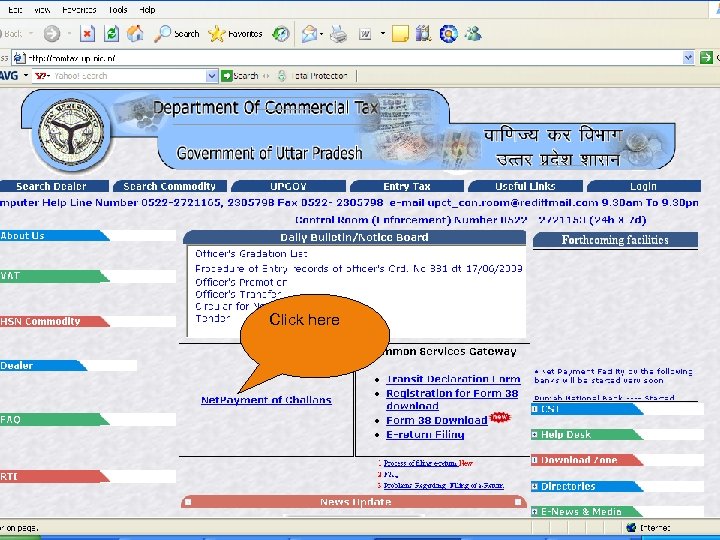Open the Yahoo search box dropdown
720x540 pixels.
click(211, 76)
